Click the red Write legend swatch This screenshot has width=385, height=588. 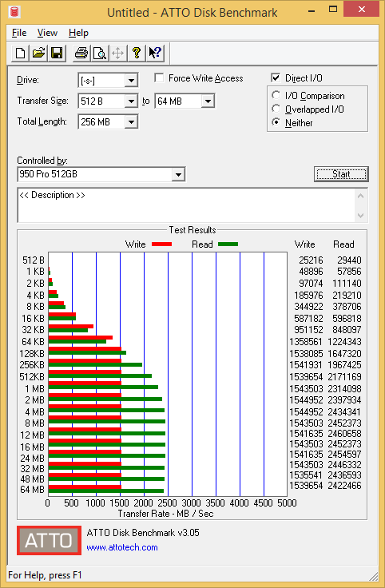point(161,244)
